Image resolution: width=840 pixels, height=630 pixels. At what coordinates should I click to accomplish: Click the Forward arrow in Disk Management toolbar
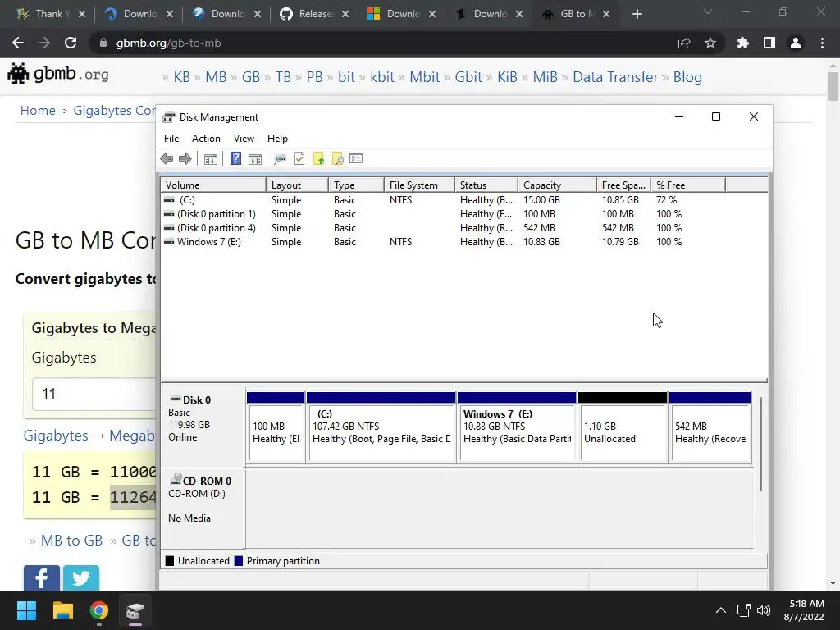click(185, 158)
